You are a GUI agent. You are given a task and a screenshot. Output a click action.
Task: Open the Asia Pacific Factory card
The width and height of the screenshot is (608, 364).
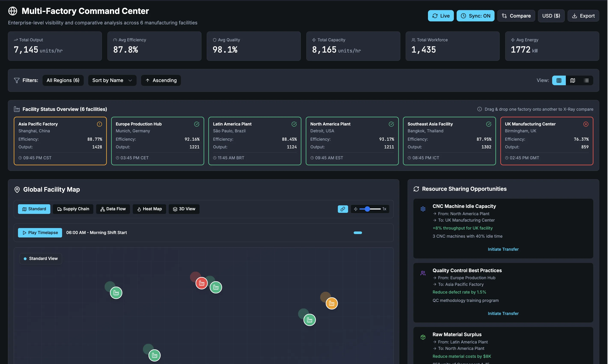coord(60,141)
